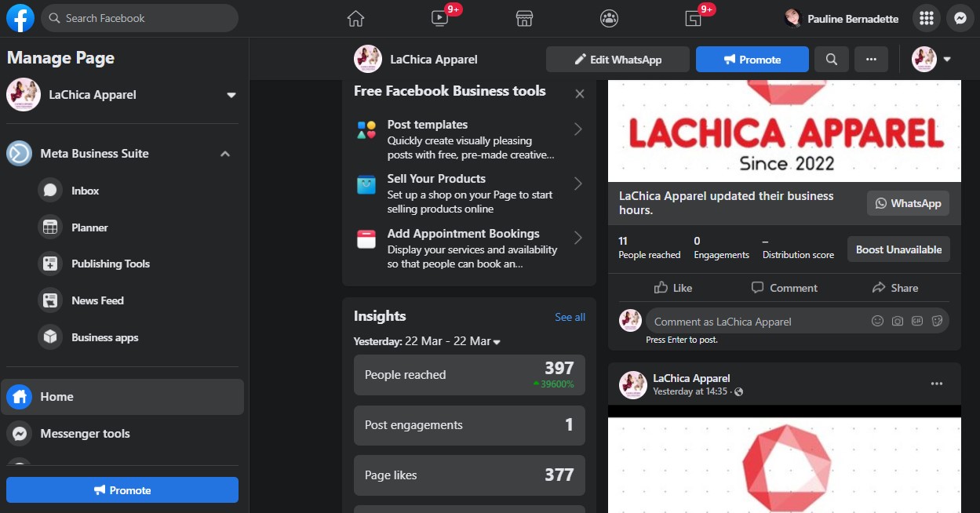Viewport: 980px width, 513px height.
Task: Open the Home feed icon in top bar
Action: (356, 18)
